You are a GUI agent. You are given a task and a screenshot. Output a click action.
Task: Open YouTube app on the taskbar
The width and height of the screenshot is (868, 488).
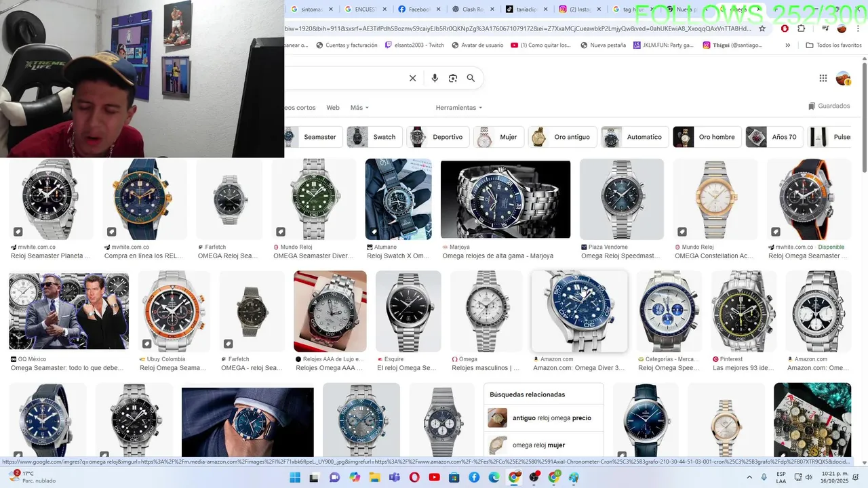coord(435,477)
